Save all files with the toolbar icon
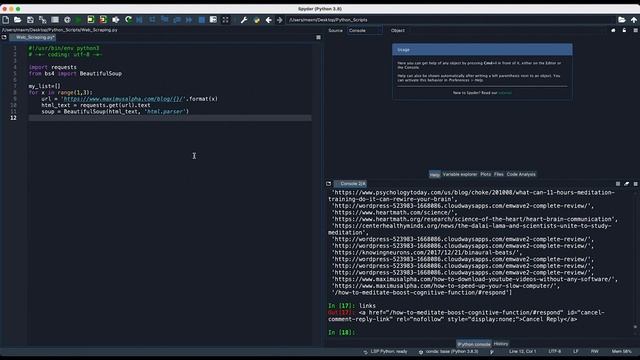The height and width of the screenshot is (360, 640). (42, 20)
